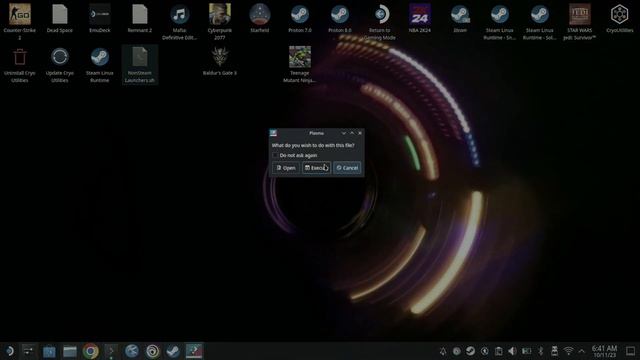The height and width of the screenshot is (360, 640).
Task: Expand hidden system tray icons arrow
Action: (x=582, y=351)
